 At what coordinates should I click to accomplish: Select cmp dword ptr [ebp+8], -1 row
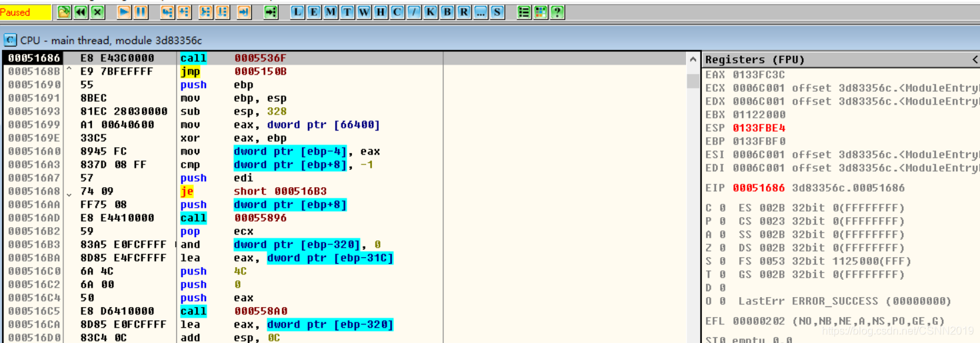click(x=343, y=165)
